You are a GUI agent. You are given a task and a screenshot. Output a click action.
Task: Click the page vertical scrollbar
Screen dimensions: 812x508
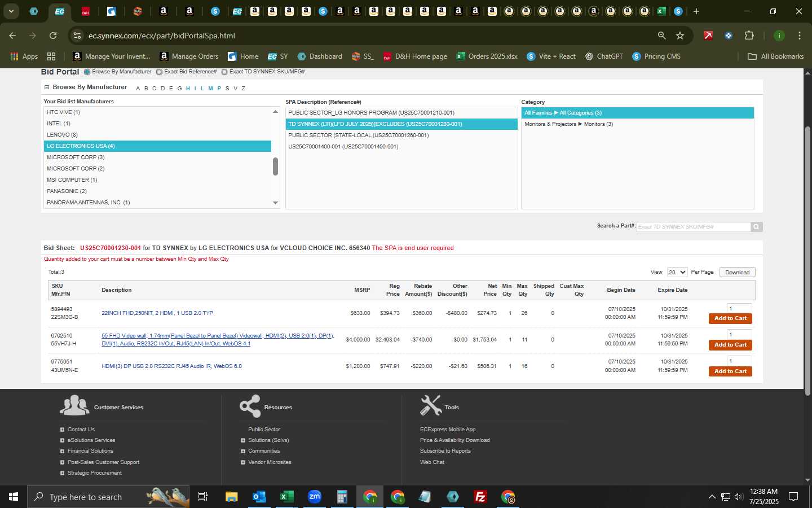click(x=807, y=261)
